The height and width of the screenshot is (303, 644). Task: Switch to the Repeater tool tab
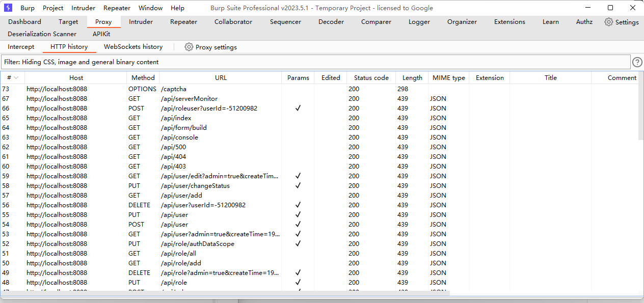(x=183, y=22)
